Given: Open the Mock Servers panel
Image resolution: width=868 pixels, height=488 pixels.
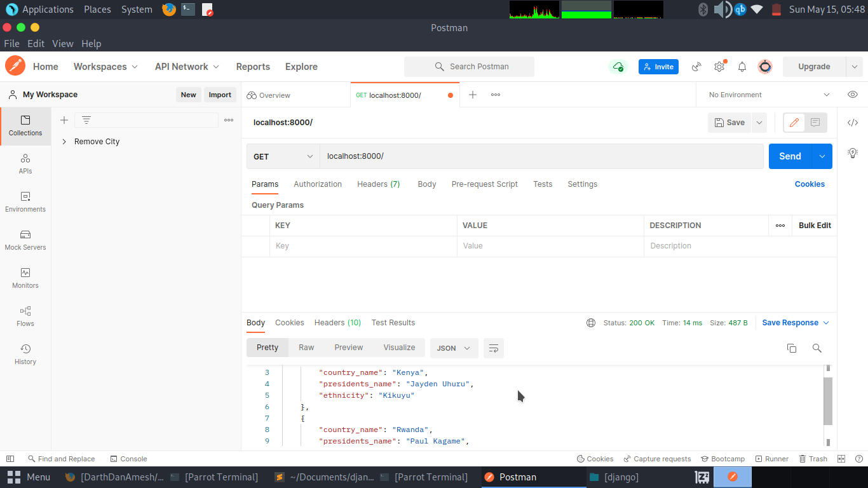Looking at the screenshot, I should (x=25, y=240).
